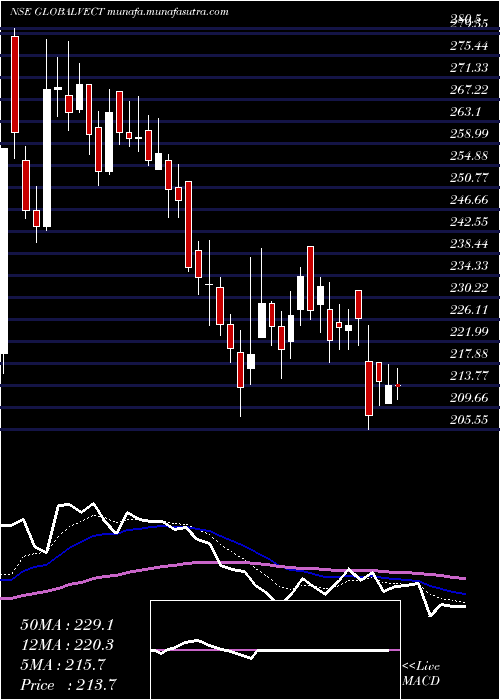
Task: Select the 242.55 price axis label
Action: [x=470, y=221]
